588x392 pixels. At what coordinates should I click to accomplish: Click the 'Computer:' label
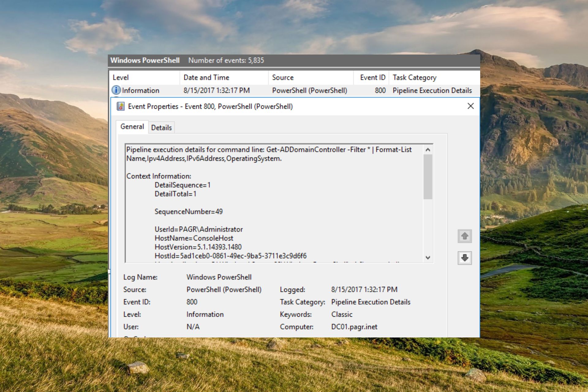(296, 327)
